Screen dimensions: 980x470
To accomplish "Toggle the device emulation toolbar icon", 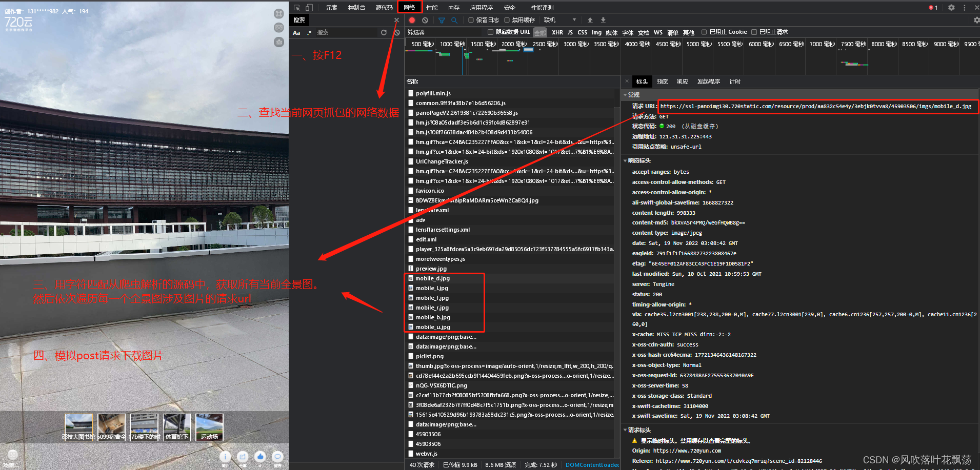I will (x=309, y=8).
